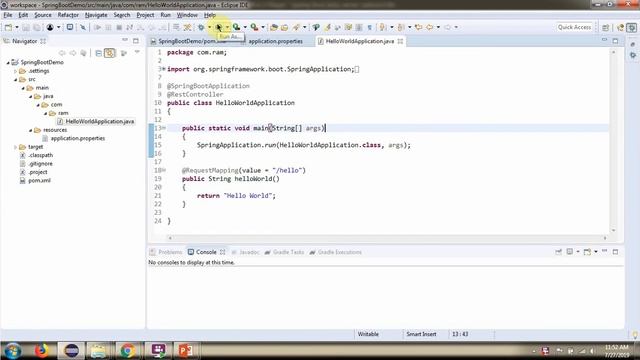Click the Quick Access search field
640x360 pixels.
[574, 27]
